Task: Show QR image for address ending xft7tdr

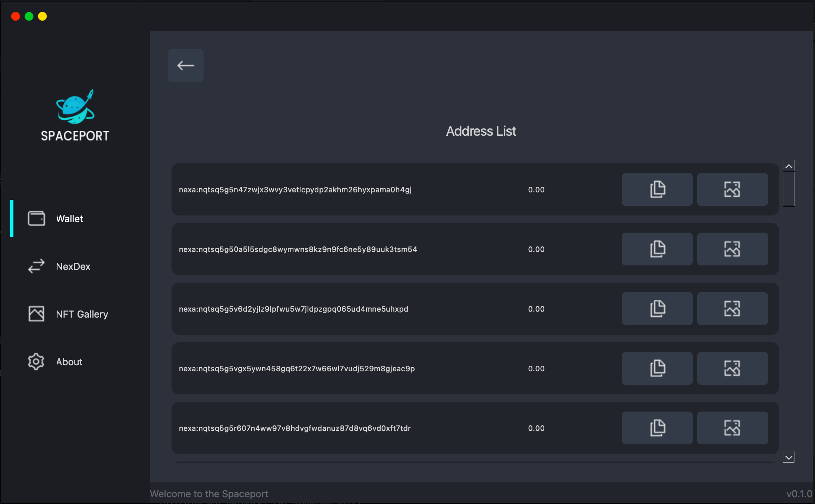Action: (732, 428)
